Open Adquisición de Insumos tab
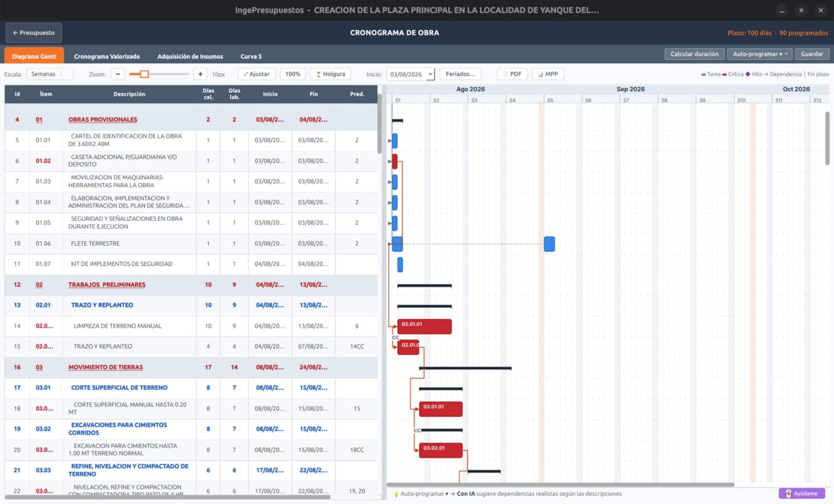This screenshot has width=834, height=504. click(190, 56)
